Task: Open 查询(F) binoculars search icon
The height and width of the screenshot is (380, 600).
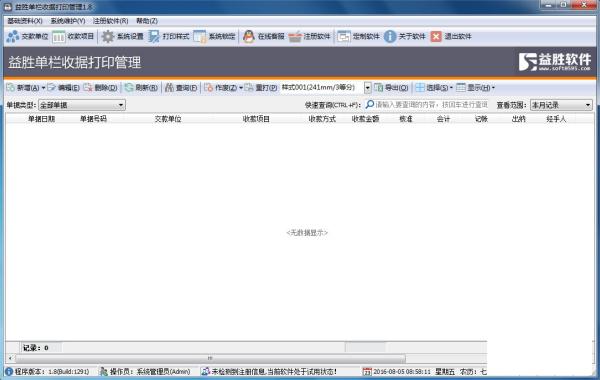Action: click(169, 88)
